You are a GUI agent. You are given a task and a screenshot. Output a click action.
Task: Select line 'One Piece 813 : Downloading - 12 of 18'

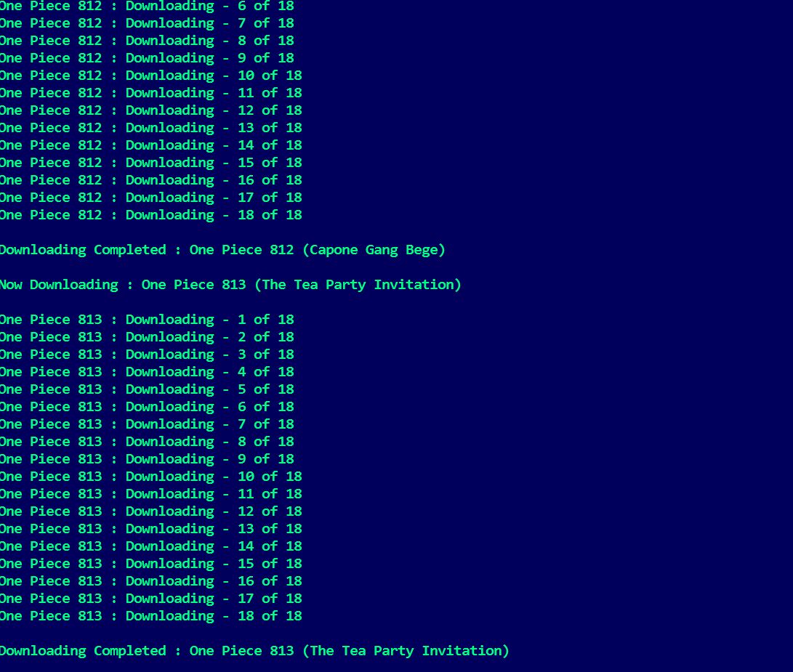click(150, 511)
